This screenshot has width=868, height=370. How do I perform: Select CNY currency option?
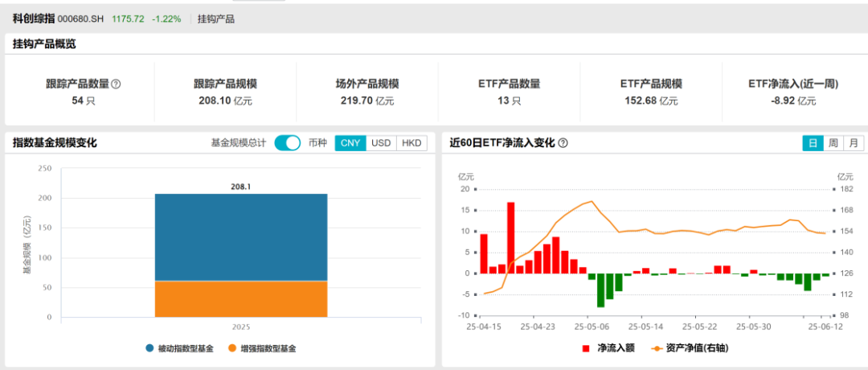coord(350,143)
